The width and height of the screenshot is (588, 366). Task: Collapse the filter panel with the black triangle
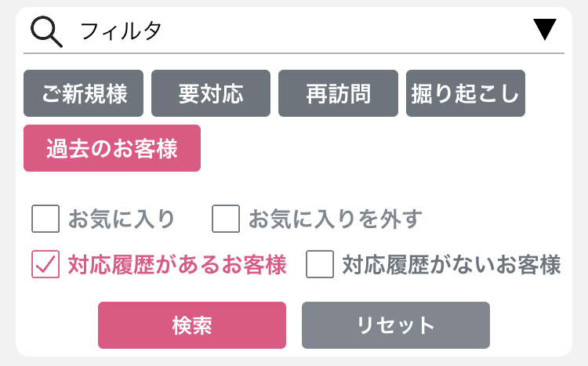(x=545, y=29)
